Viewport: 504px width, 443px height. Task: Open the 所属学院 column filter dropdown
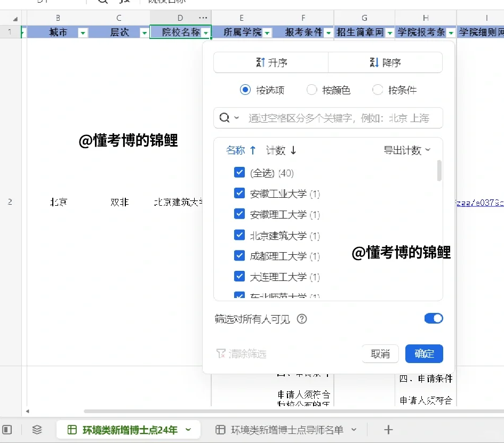pos(267,33)
